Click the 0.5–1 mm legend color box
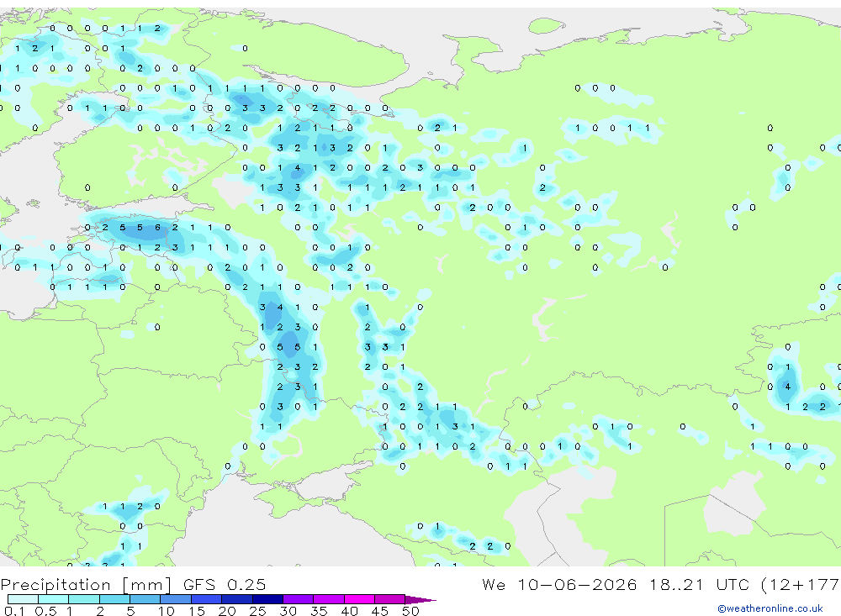841x616 pixels. tap(53, 599)
